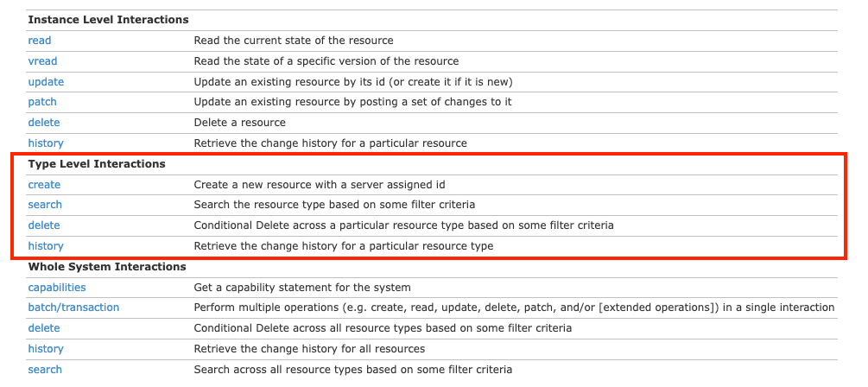Image resolution: width=868 pixels, height=387 pixels.
Task: Open search link across all resource types
Action: pyautogui.click(x=45, y=369)
